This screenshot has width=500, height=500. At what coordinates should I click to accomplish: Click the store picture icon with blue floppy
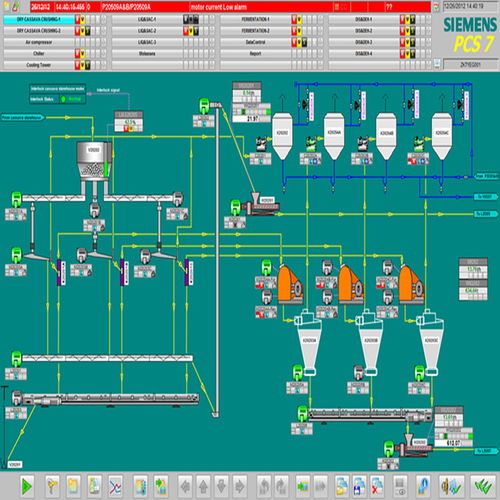[x=359, y=486]
